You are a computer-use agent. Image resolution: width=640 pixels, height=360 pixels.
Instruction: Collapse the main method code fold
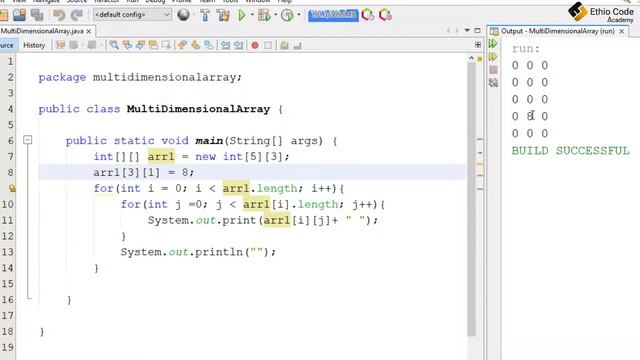[27, 140]
